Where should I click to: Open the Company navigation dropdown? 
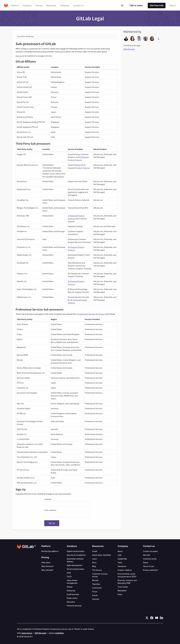coord(65,6)
